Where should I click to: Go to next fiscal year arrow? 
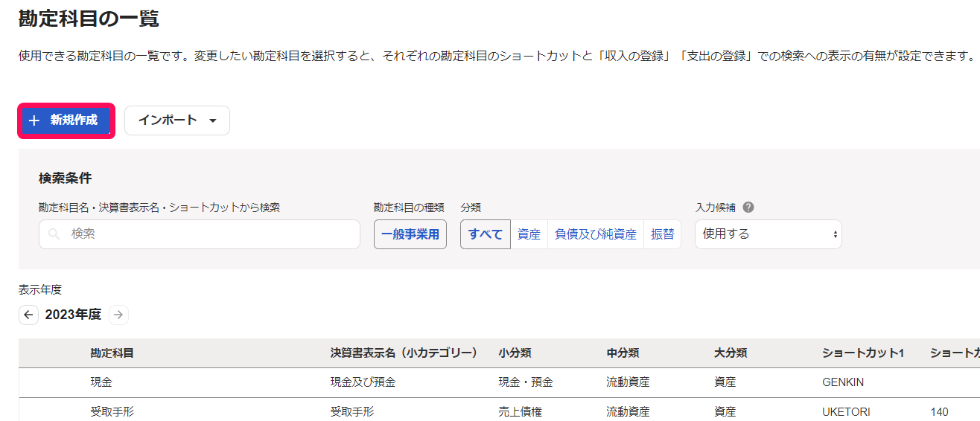click(x=118, y=315)
